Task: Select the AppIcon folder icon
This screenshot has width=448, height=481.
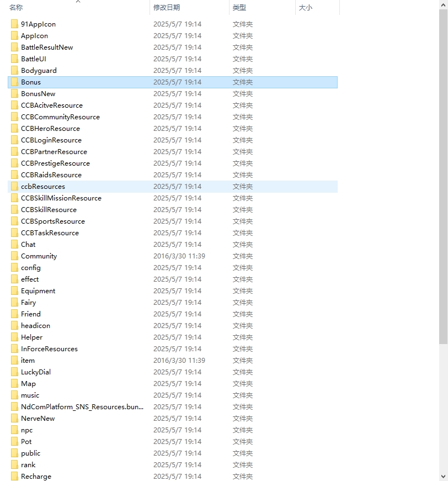Action: pyautogui.click(x=14, y=35)
